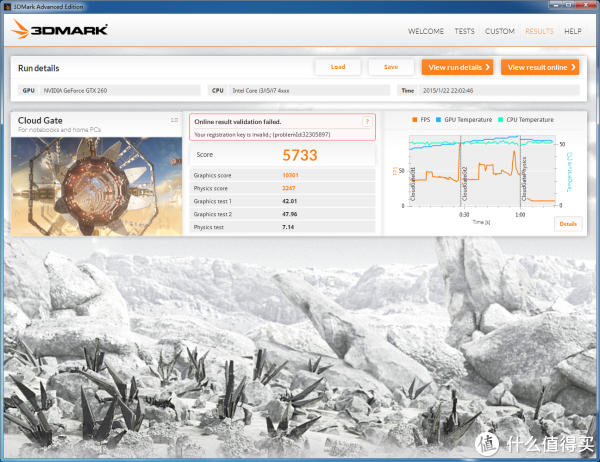Open the WELCOME tab

(x=426, y=31)
